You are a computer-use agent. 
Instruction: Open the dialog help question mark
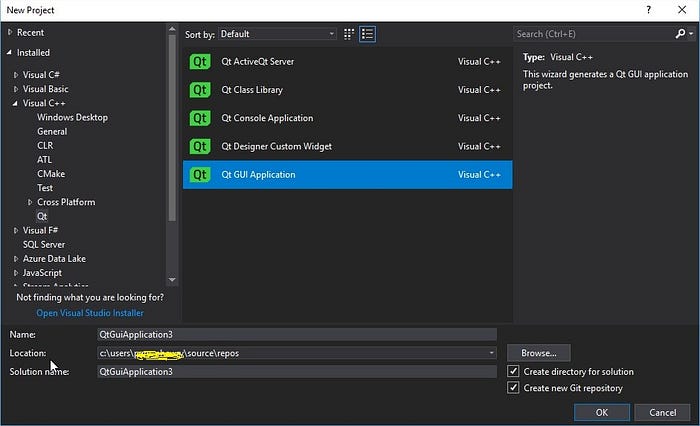pyautogui.click(x=649, y=10)
